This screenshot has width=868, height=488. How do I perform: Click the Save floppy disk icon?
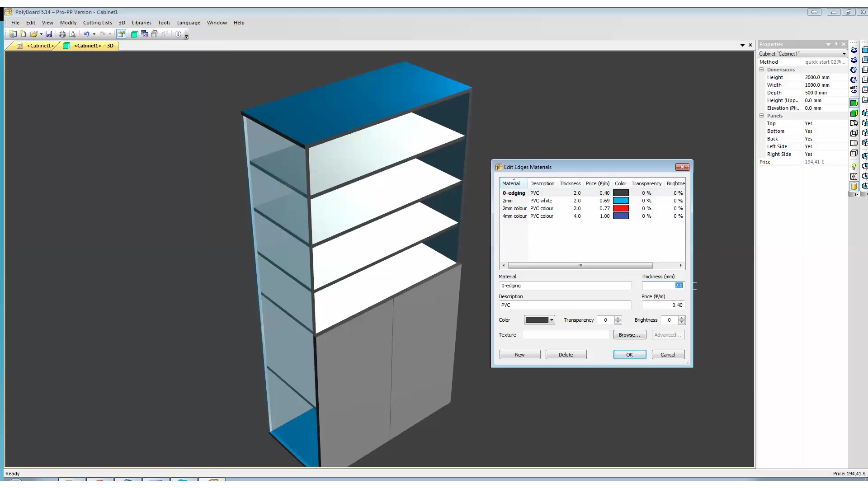point(49,34)
